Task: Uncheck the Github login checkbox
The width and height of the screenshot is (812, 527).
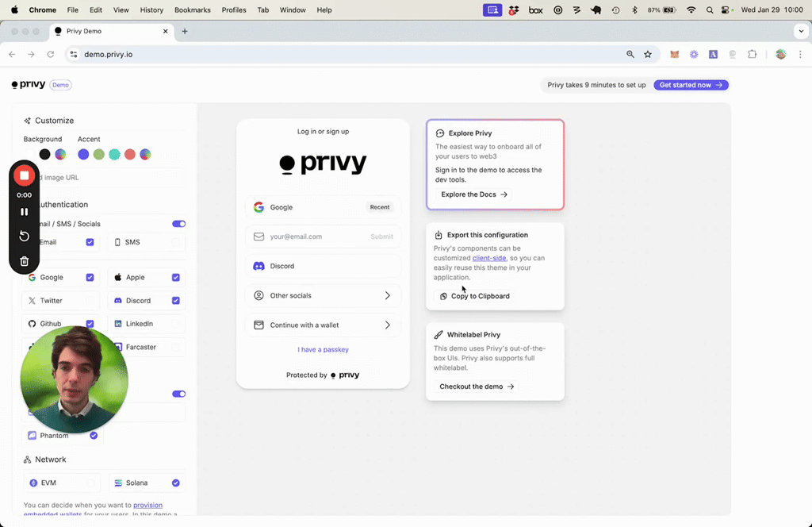Action: 90,324
